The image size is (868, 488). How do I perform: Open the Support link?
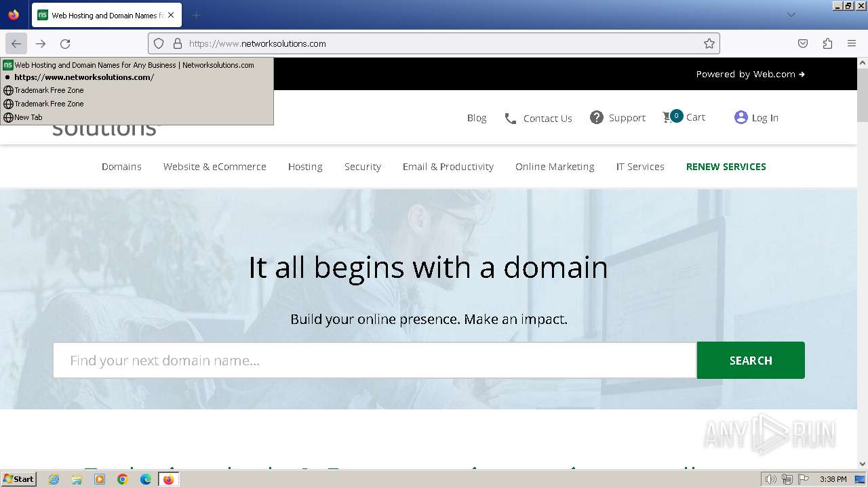tap(627, 118)
